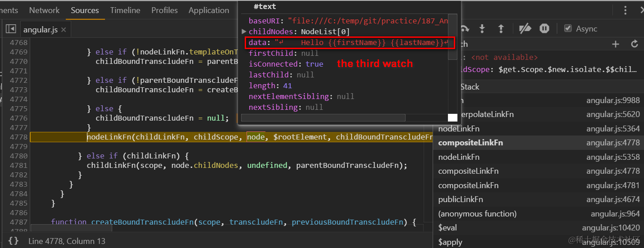This screenshot has height=248, width=644.
Task: Click line number 4769 in gutter
Action: tap(18, 52)
